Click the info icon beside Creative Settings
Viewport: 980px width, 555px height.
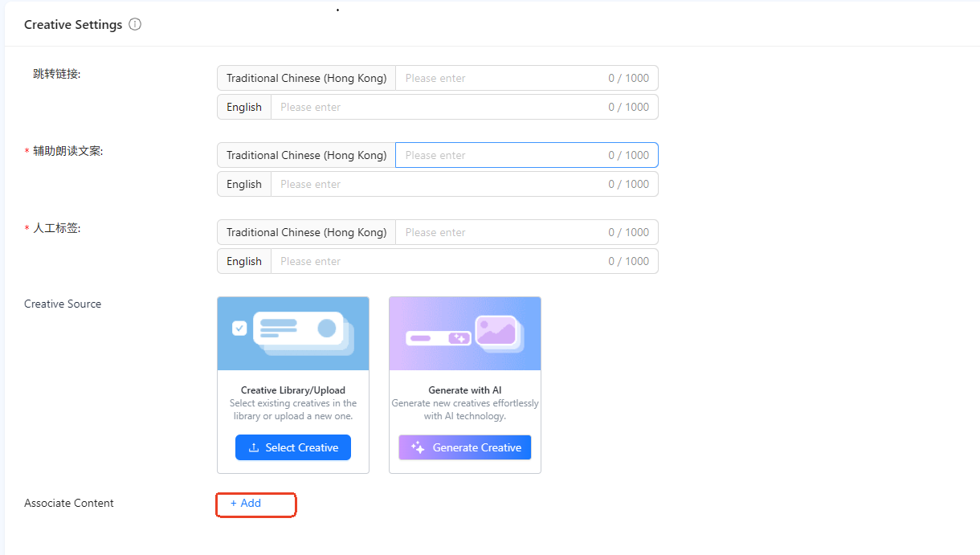[135, 24]
